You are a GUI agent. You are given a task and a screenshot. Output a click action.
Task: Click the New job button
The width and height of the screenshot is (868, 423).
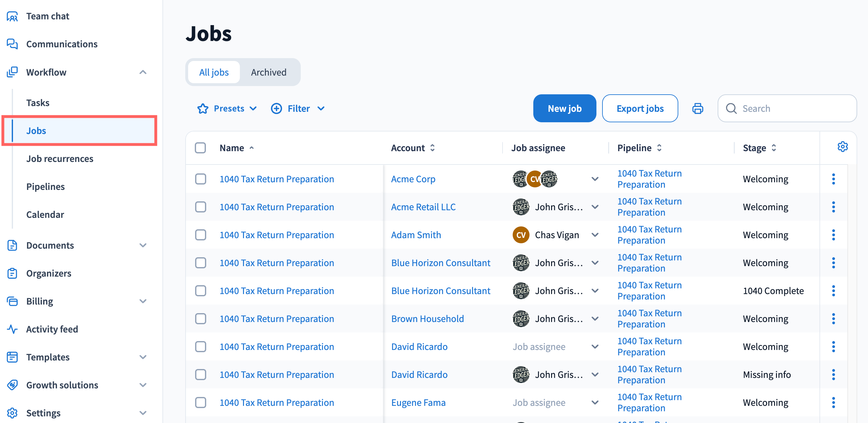[x=564, y=109]
